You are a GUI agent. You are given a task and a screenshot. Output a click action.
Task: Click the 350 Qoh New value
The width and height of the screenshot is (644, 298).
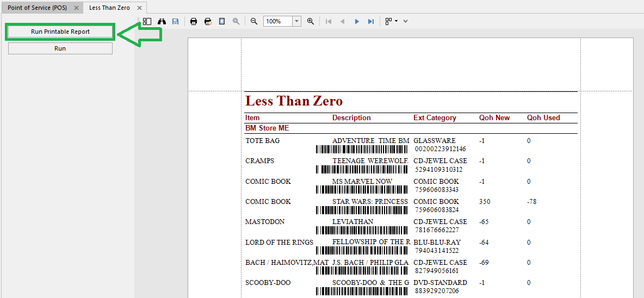485,202
